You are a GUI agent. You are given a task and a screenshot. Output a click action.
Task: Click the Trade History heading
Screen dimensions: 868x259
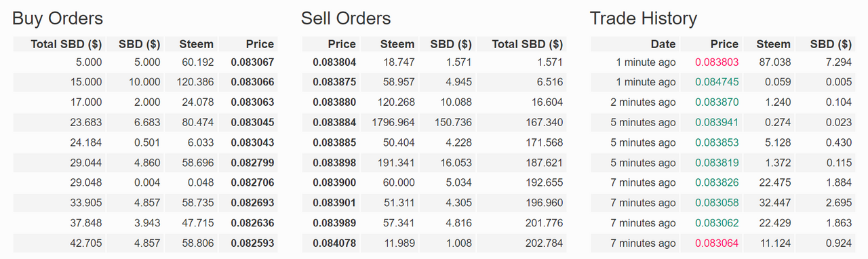click(x=644, y=18)
